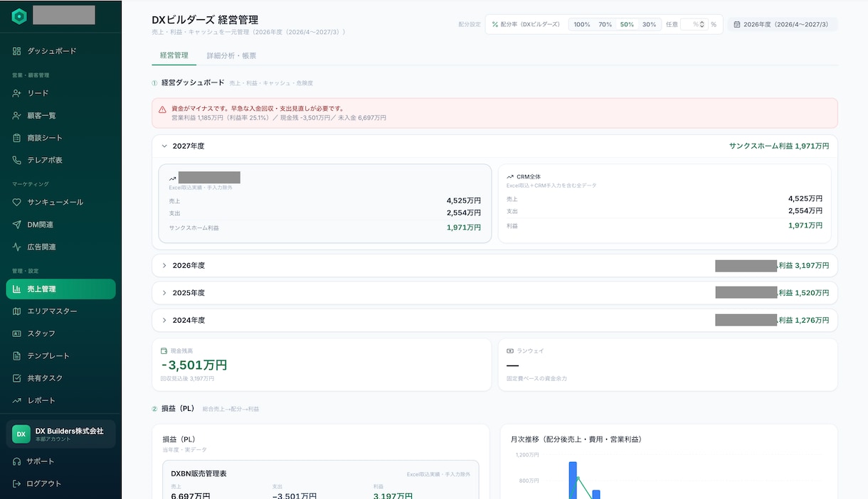Click the 回収見込後 3,197万円 text
Screen dimensions: 868x499
[x=187, y=379]
